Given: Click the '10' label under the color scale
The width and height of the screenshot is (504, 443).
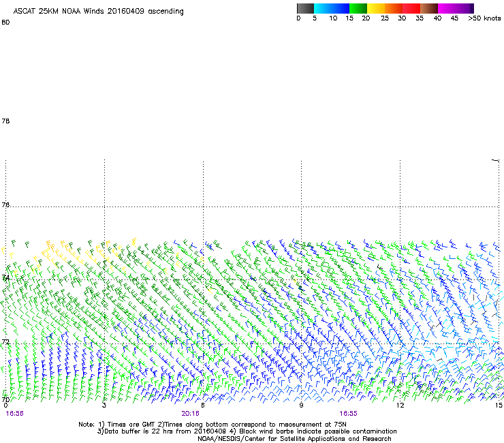Looking at the screenshot, I should pos(333,18).
